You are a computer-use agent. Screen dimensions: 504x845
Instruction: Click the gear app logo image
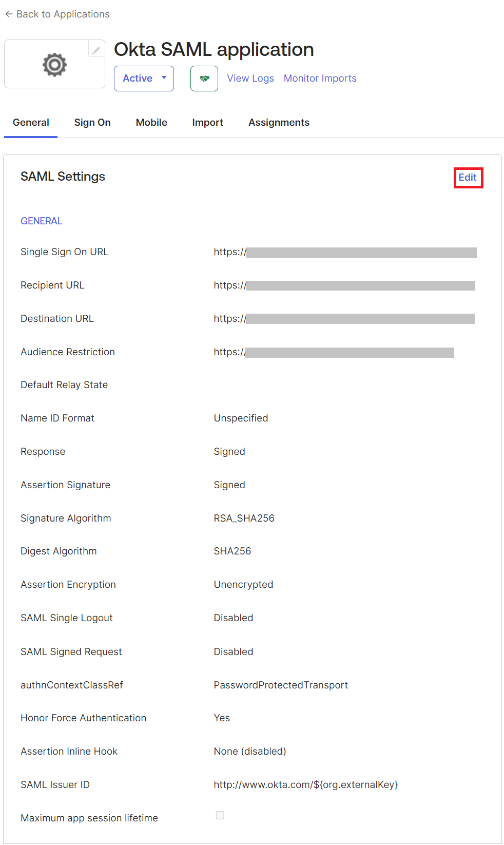54,65
